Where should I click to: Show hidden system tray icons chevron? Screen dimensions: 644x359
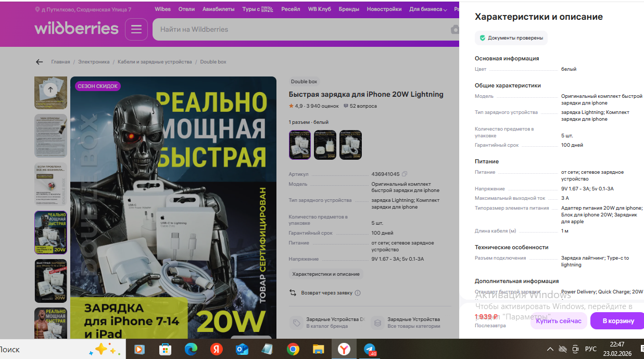(550, 349)
